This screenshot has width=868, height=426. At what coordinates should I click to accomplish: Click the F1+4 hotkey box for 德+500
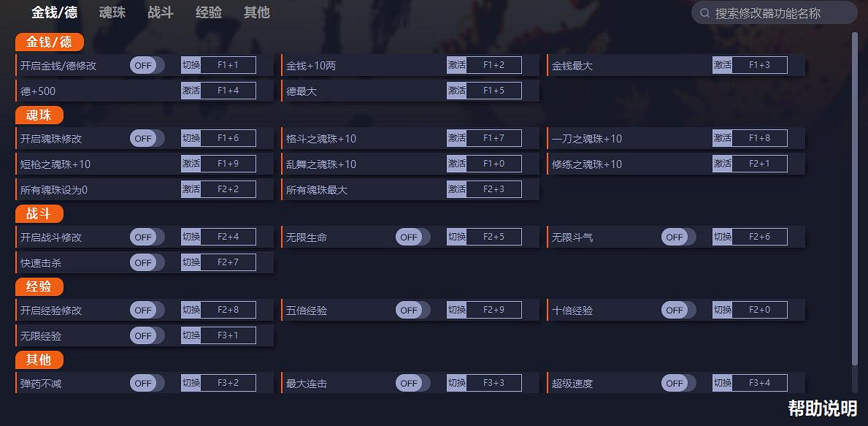click(228, 91)
